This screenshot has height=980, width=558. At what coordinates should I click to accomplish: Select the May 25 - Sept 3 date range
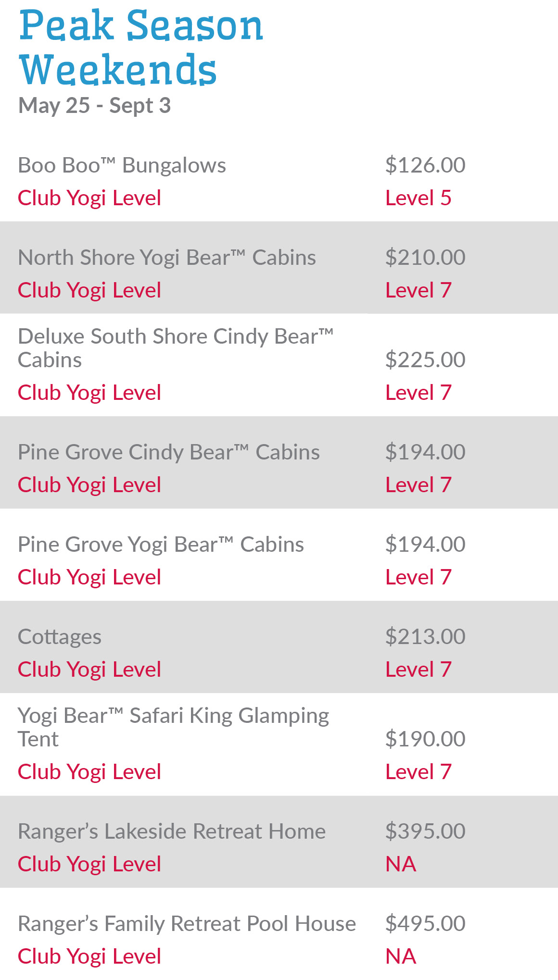point(94,106)
